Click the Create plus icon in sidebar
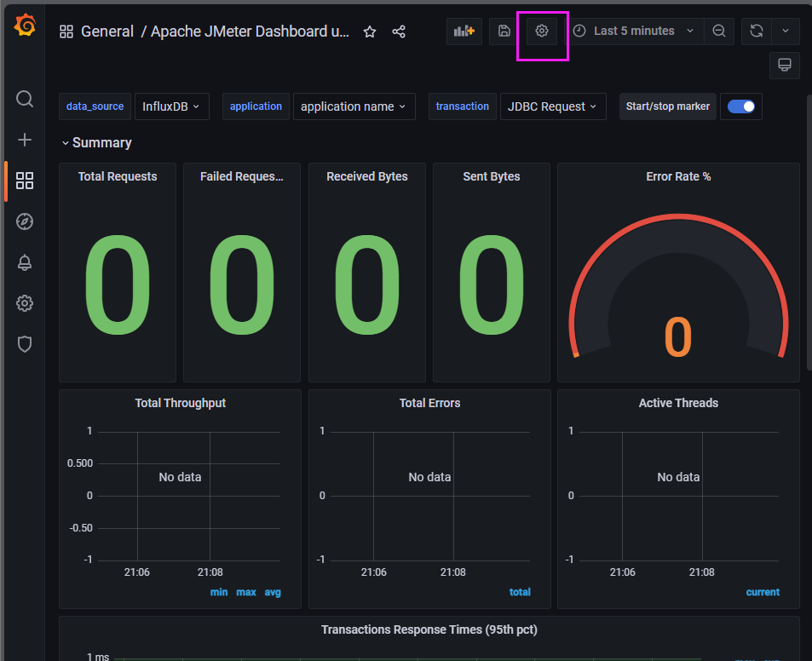Image resolution: width=812 pixels, height=661 pixels. [x=25, y=140]
